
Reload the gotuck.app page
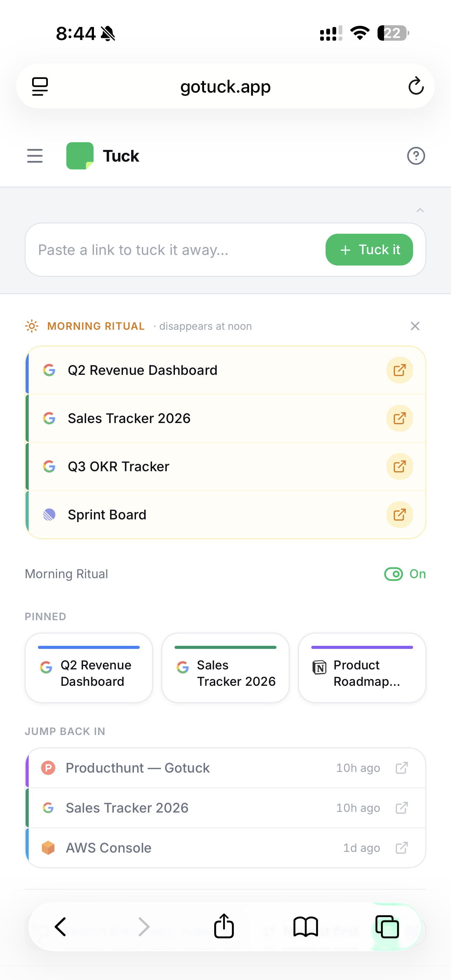(x=415, y=86)
